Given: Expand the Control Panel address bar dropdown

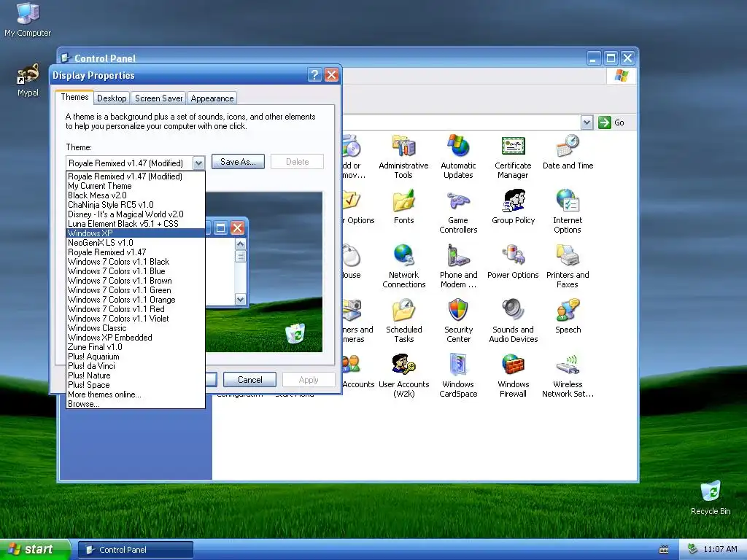Looking at the screenshot, I should (587, 122).
